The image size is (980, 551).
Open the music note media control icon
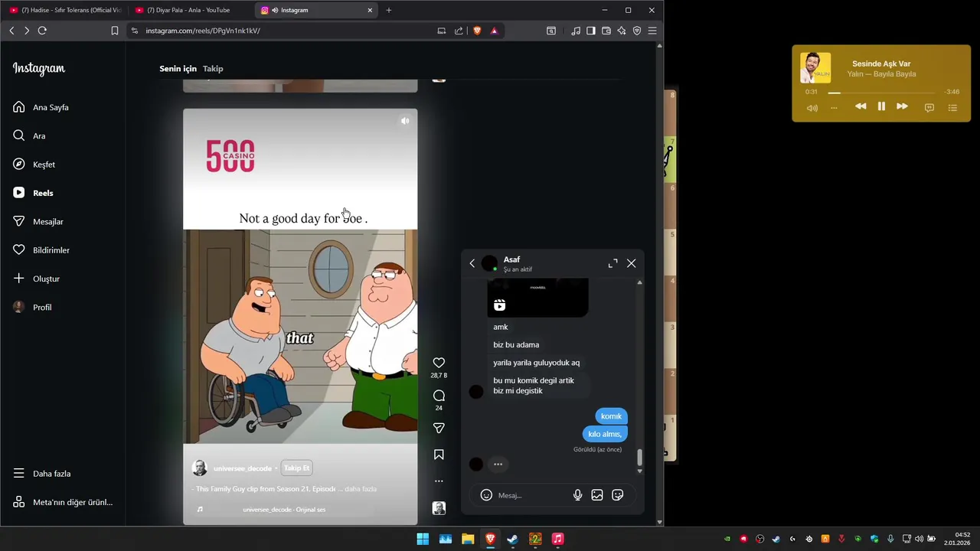(x=576, y=31)
